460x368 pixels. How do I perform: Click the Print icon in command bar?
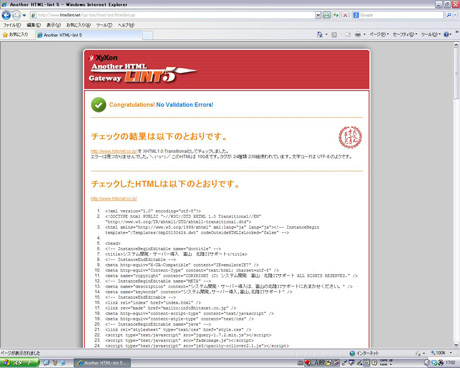358,34
